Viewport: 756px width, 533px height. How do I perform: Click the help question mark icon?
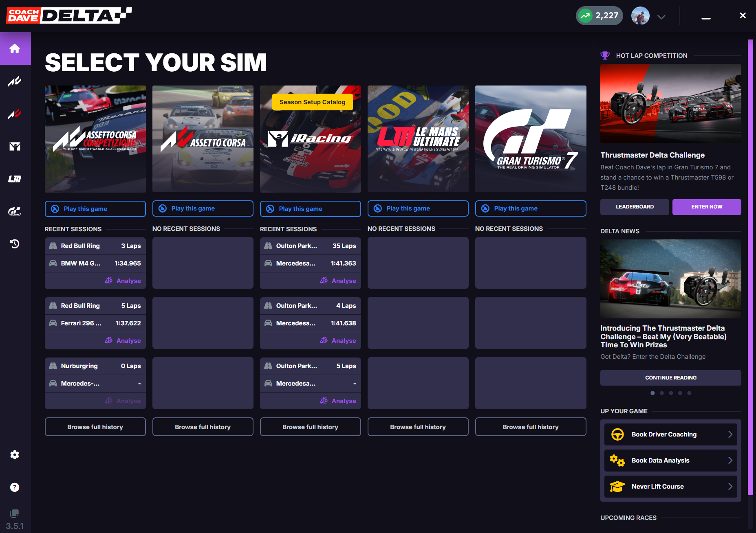point(15,487)
